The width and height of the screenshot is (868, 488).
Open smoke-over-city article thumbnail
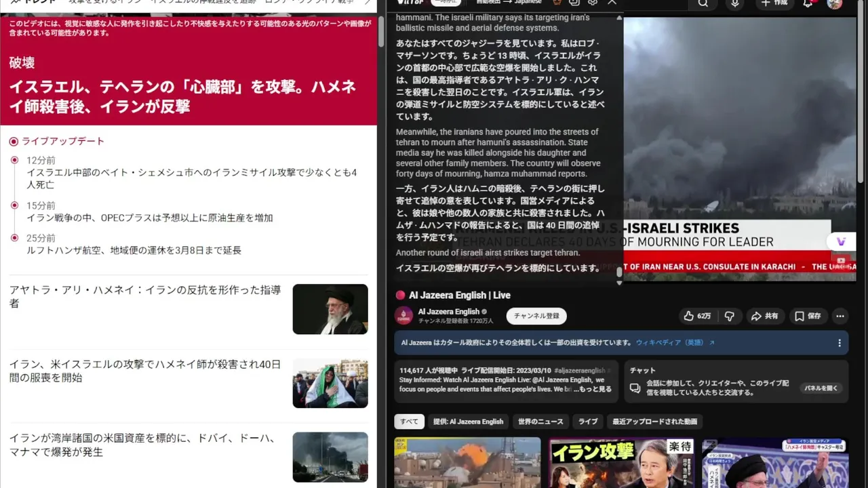330,457
